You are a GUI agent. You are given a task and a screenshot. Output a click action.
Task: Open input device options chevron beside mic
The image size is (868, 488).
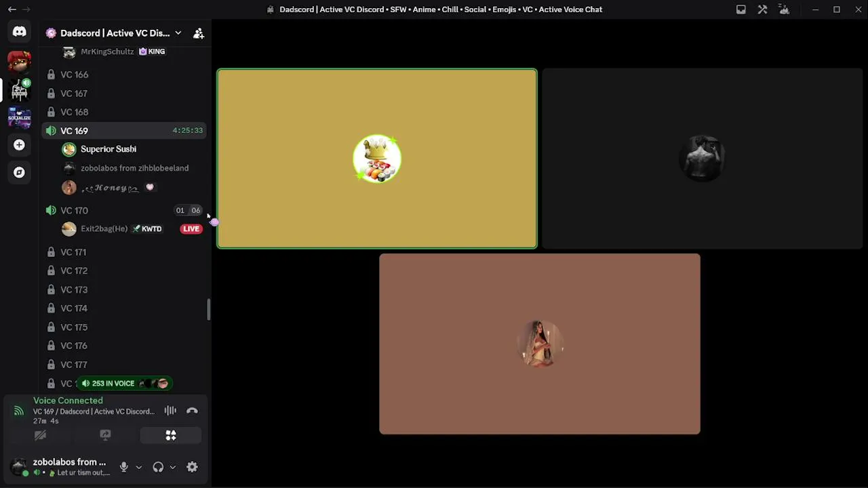click(138, 467)
